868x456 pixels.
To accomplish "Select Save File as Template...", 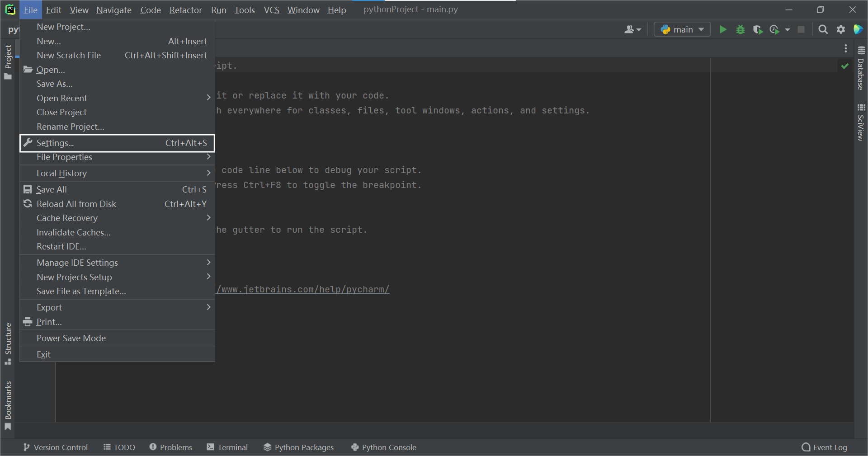I will [117, 291].
